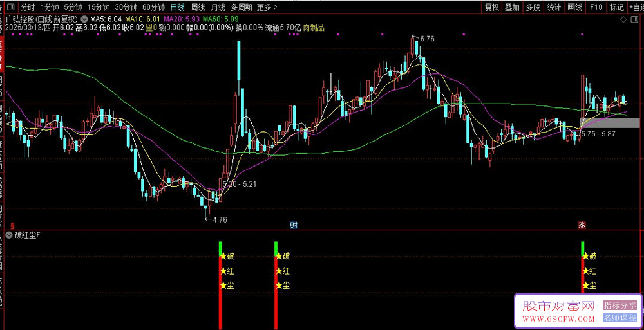The width and height of the screenshot is (644, 330).
Task: Open F10 company info
Action: click(596, 7)
